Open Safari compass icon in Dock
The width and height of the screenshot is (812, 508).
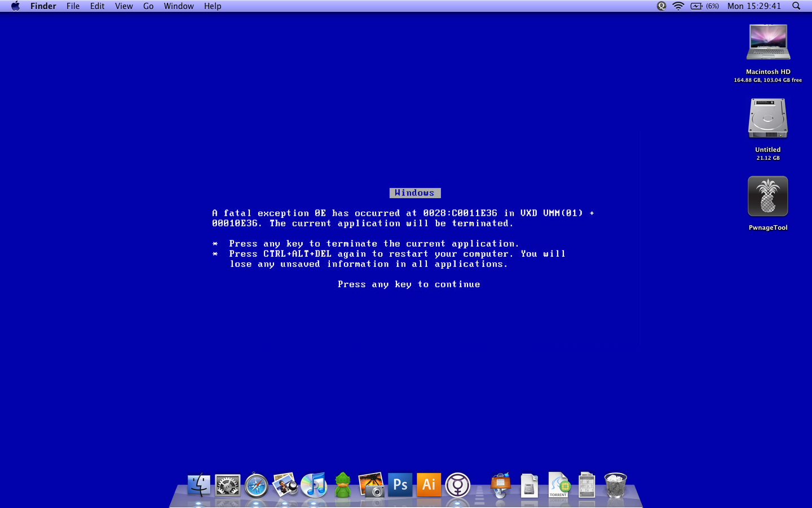[257, 485]
